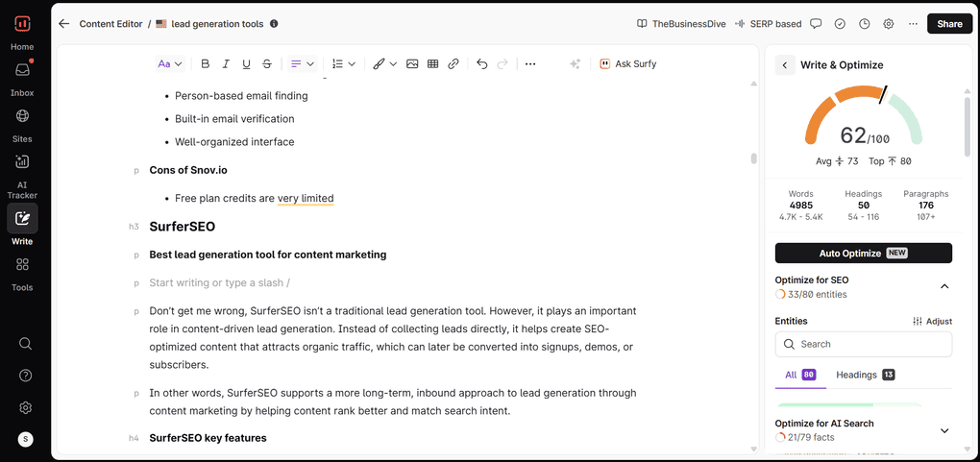This screenshot has width=980, height=462.
Task: Collapse the Optimize for SEO section
Action: (x=944, y=286)
